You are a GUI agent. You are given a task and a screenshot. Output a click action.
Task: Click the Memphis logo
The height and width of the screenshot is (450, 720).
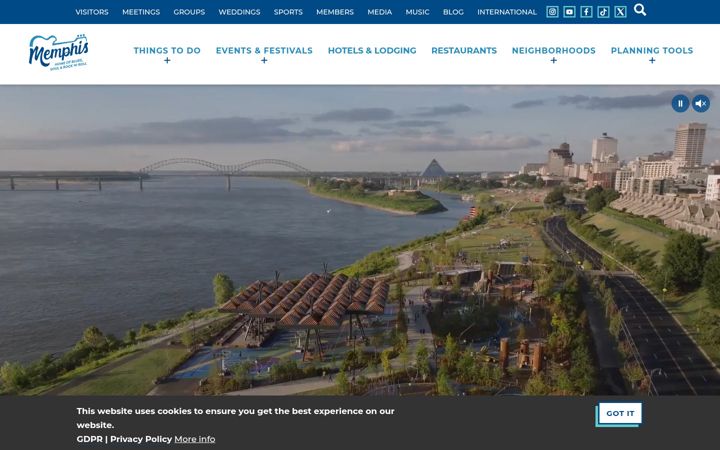coord(58,52)
